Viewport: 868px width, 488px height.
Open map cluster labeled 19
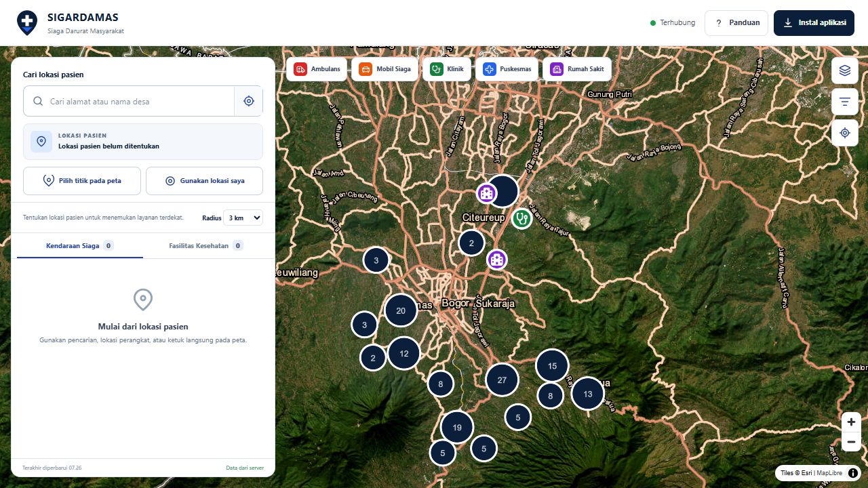457,427
